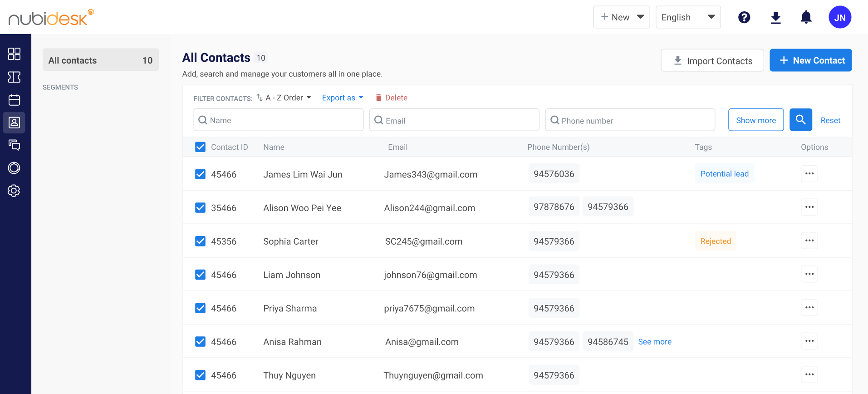Focus the Email search field
This screenshot has height=394, width=868.
tap(454, 120)
